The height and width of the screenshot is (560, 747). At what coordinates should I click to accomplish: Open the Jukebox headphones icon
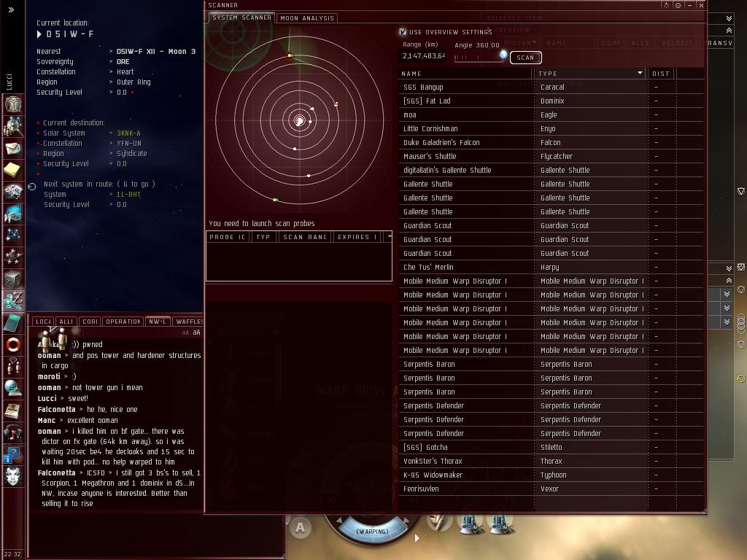point(13,432)
